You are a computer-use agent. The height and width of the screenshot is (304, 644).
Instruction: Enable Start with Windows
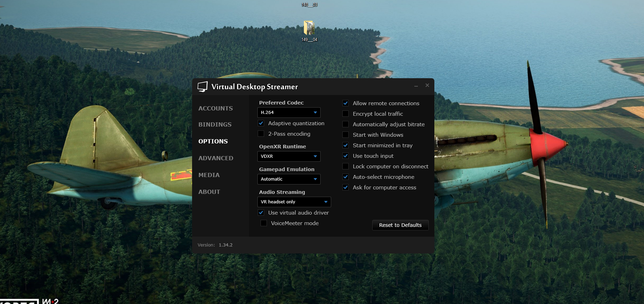coord(346,135)
